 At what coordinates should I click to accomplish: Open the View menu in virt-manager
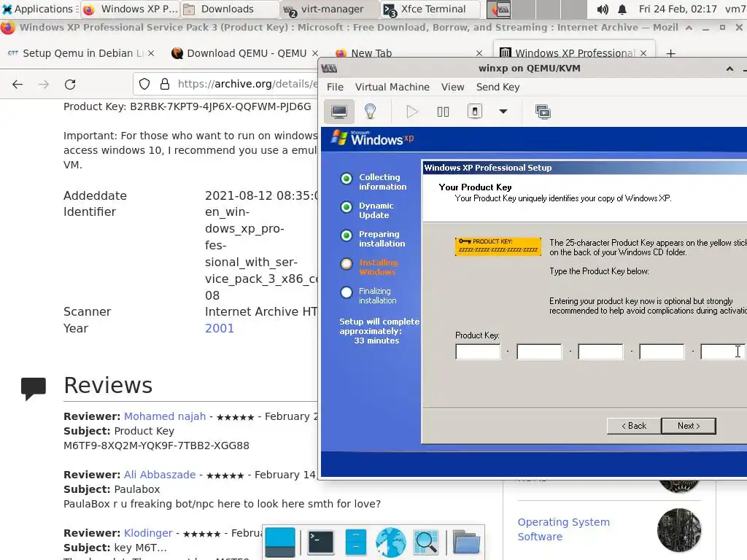pyautogui.click(x=452, y=87)
